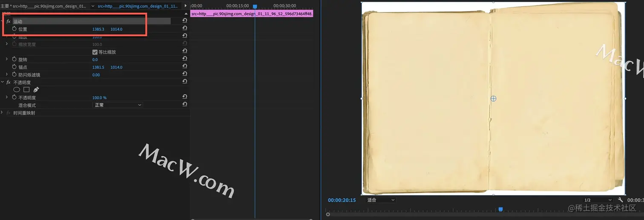Expand the 旋转 property
This screenshot has width=644, height=220.
(x=7, y=60)
